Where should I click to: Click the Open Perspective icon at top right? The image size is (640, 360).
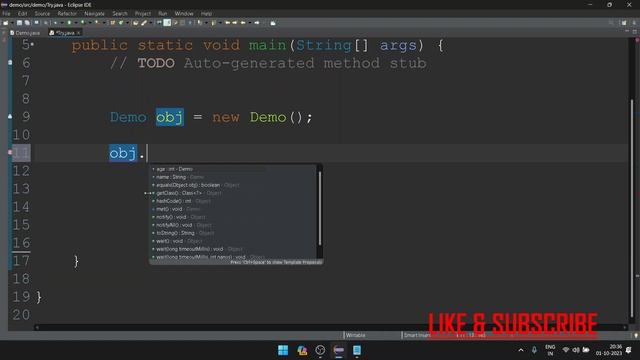point(624,23)
